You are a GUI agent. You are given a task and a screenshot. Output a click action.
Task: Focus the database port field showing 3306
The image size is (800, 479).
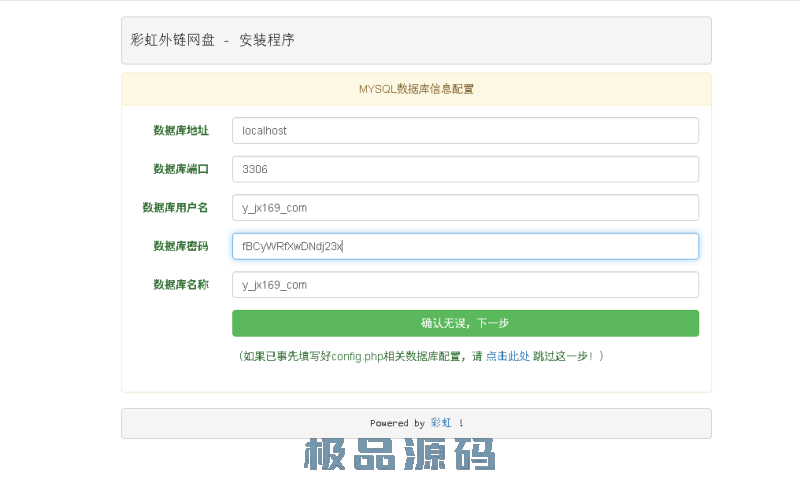pyautogui.click(x=465, y=169)
